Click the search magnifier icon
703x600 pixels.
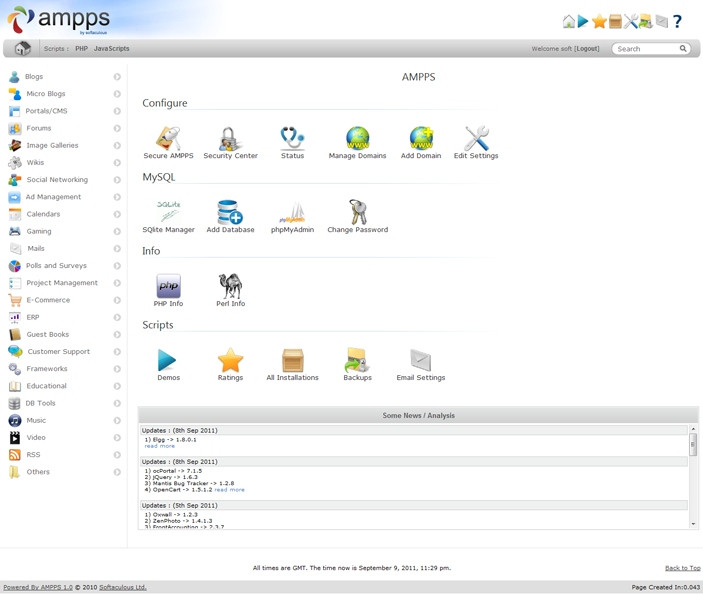pyautogui.click(x=683, y=48)
